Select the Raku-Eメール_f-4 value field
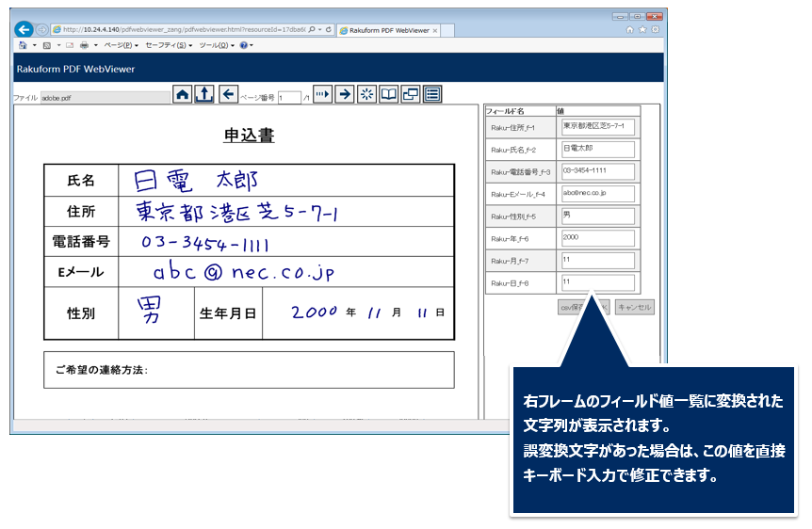The image size is (812, 529). tap(597, 193)
